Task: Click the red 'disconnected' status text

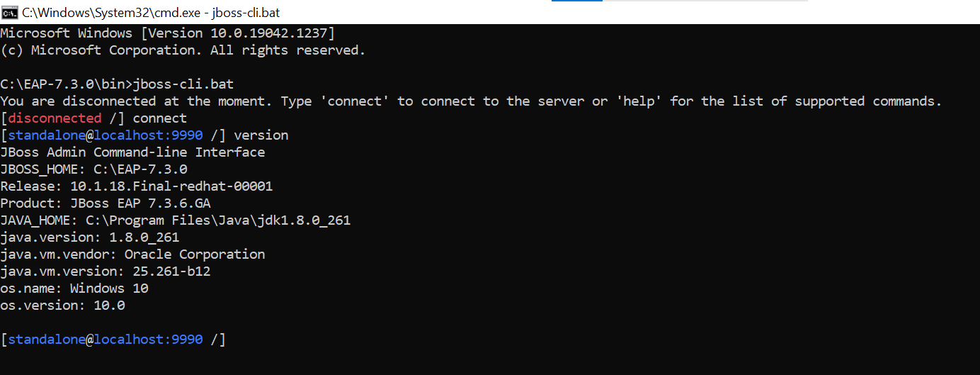Action: point(55,118)
